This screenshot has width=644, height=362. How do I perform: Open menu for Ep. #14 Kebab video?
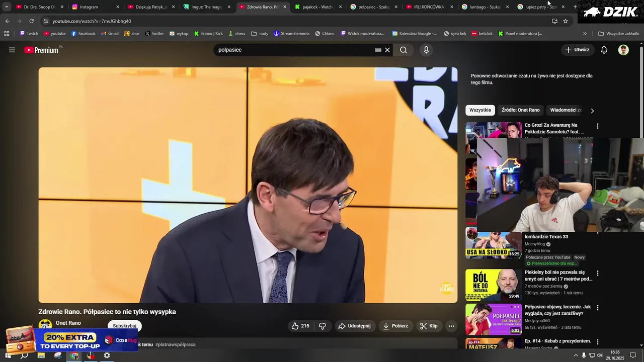(598, 342)
